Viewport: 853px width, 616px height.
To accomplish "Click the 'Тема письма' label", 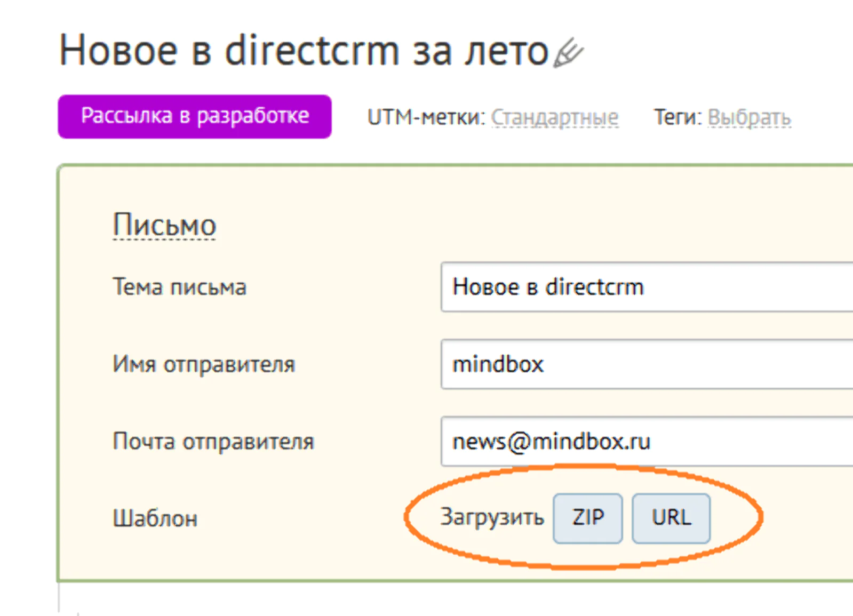I will coord(179,287).
